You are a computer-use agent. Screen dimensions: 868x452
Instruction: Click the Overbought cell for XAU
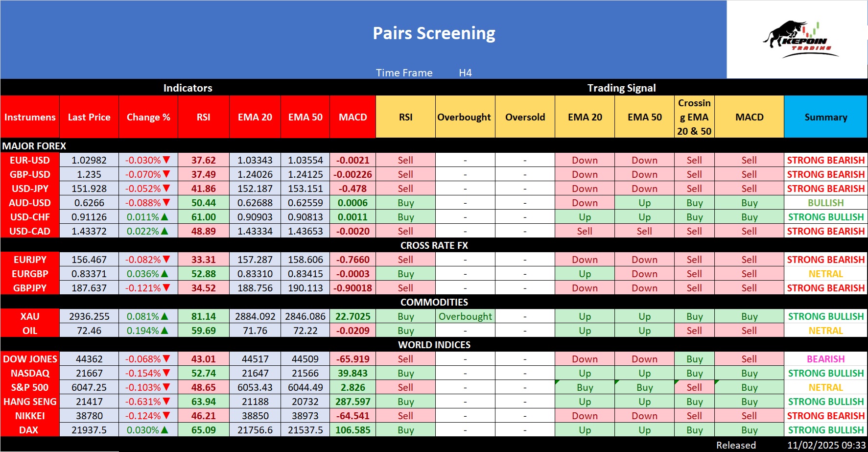[x=465, y=316]
